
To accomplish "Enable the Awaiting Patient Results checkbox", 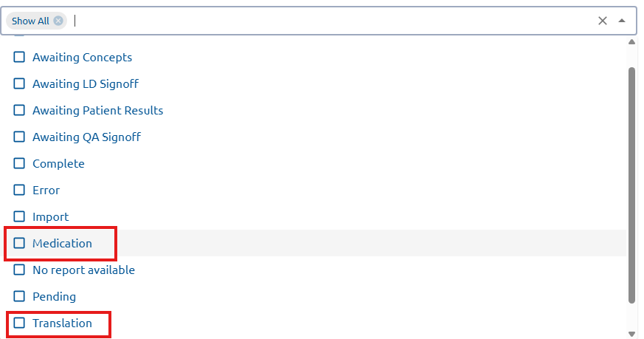I will (x=19, y=110).
